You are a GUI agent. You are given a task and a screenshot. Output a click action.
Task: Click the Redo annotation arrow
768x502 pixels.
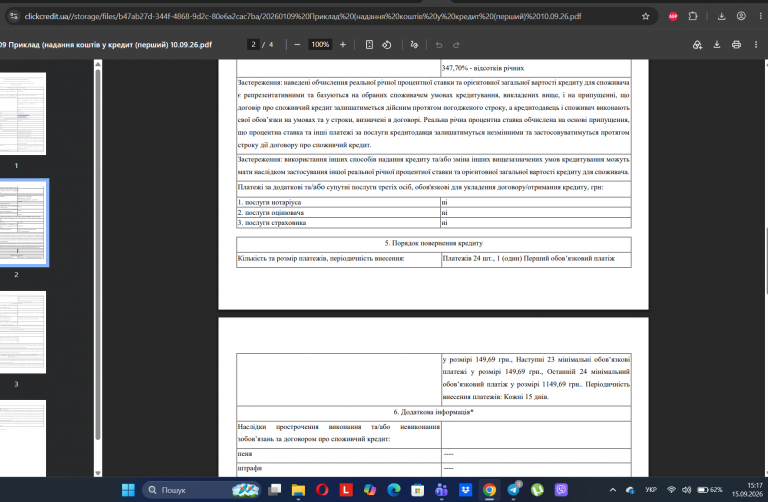[456, 45]
